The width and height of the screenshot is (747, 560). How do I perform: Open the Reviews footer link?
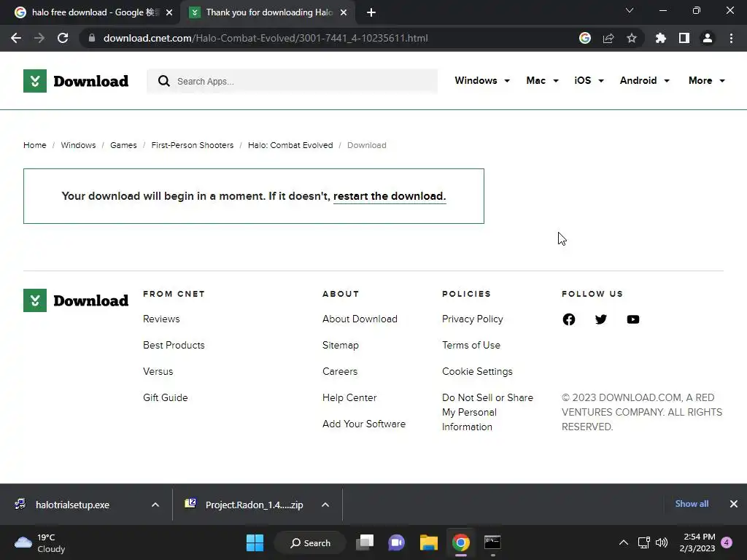pyautogui.click(x=161, y=319)
